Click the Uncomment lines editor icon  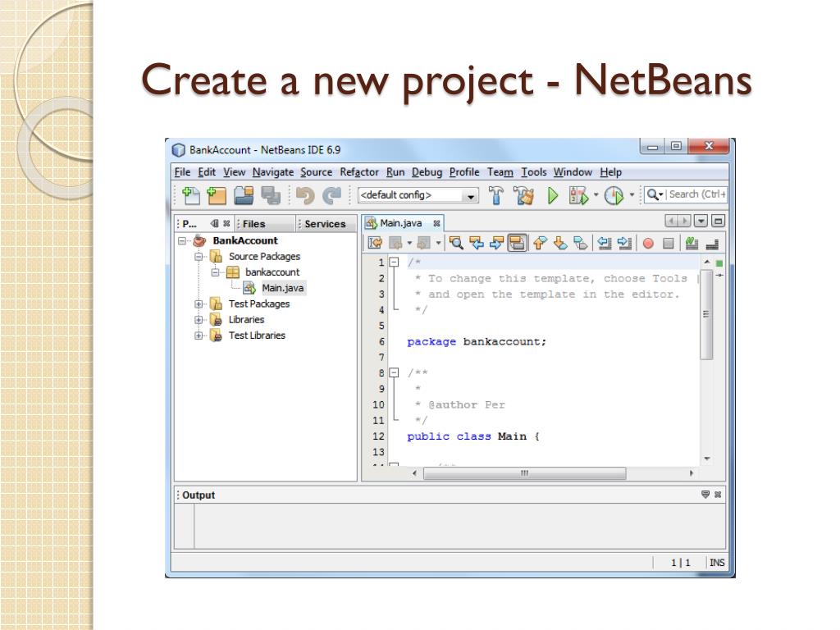(x=712, y=244)
